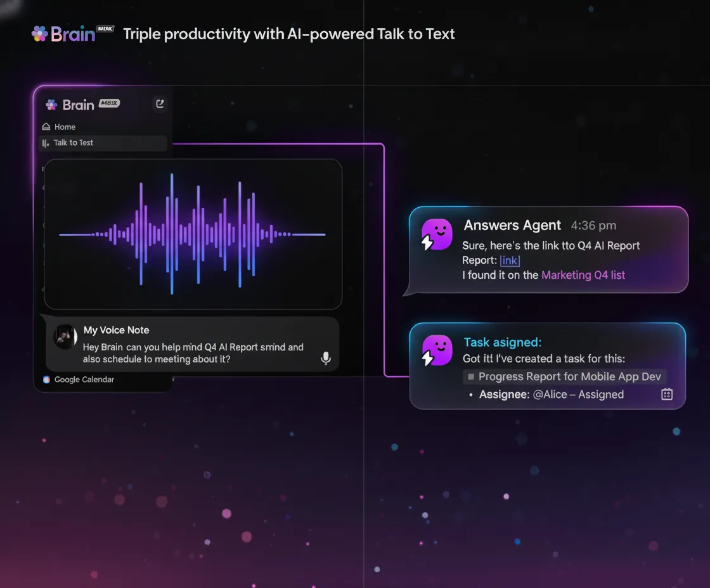Click the microphone icon in voice note
710x588 pixels.
[326, 358]
